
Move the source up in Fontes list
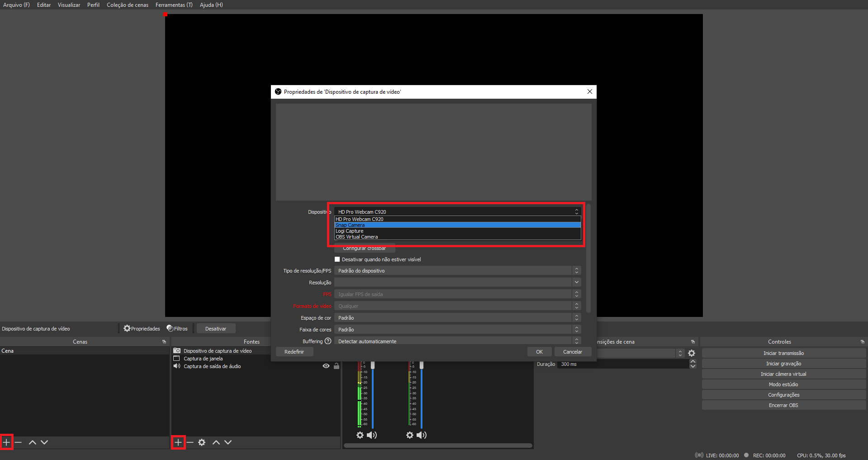(216, 442)
